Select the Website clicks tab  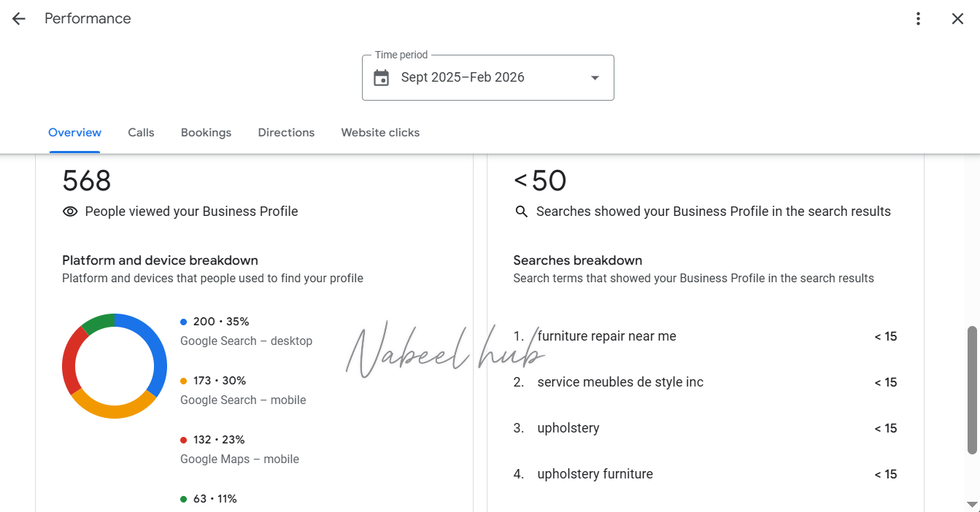point(380,133)
